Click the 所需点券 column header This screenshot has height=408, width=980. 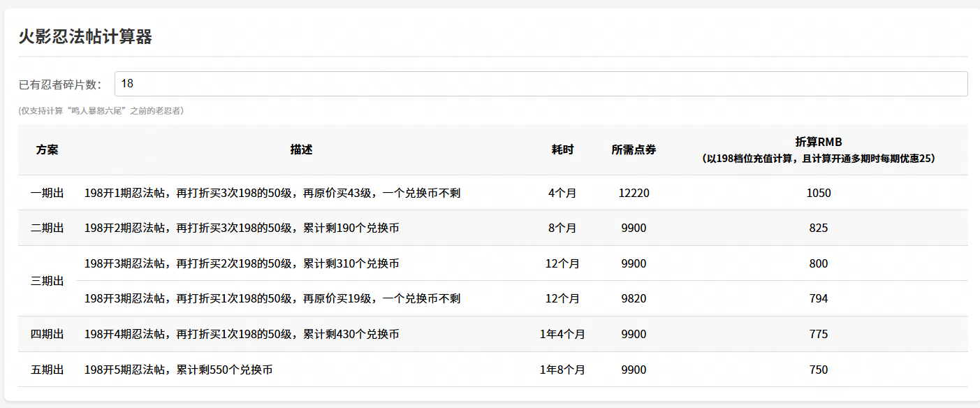click(x=634, y=150)
